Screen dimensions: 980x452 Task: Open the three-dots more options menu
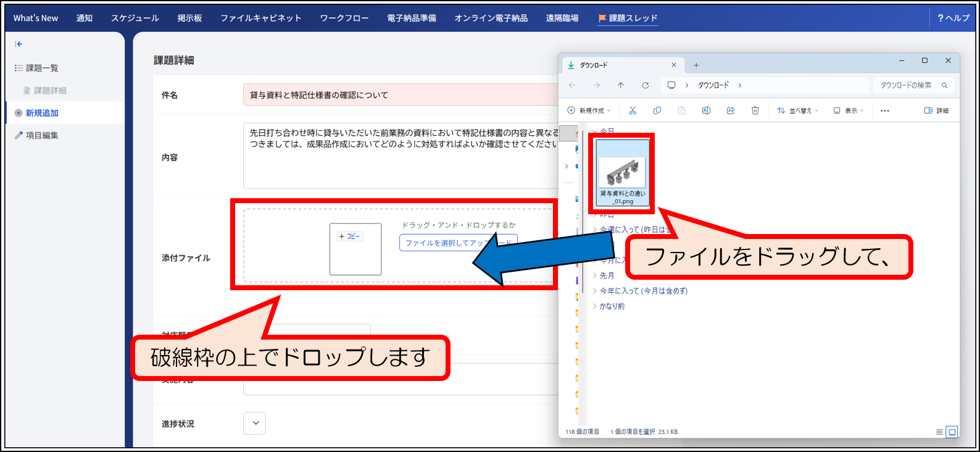[885, 111]
